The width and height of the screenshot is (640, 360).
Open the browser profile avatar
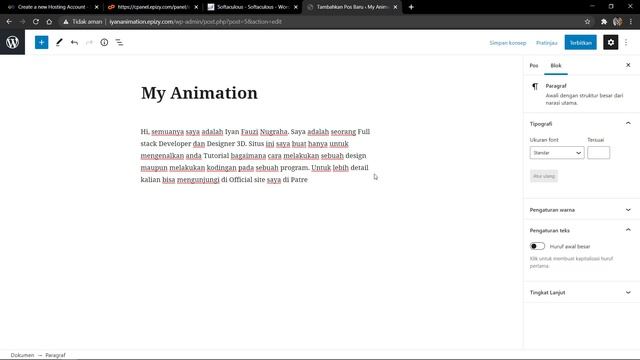[618, 22]
